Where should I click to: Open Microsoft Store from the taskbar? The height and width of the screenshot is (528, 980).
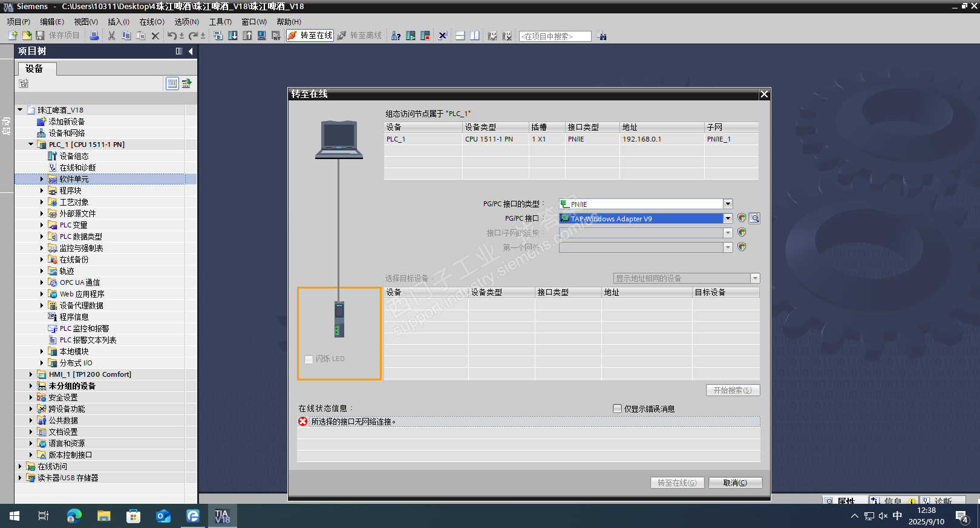click(134, 516)
